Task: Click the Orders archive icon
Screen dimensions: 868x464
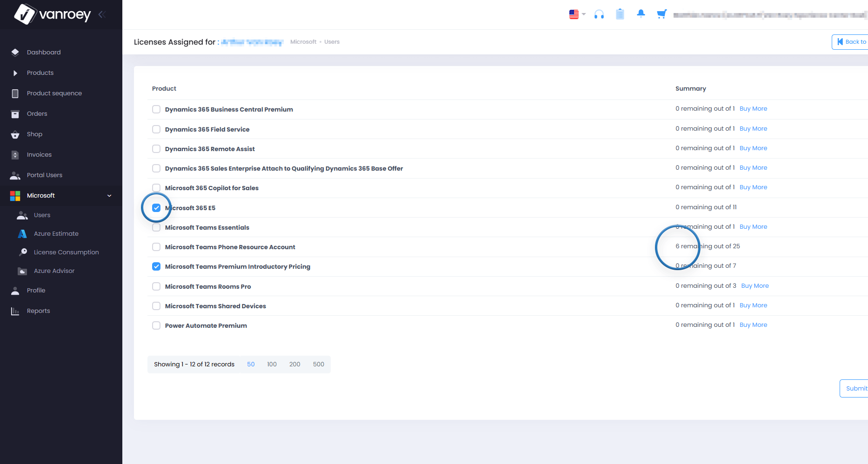Action: (15, 114)
